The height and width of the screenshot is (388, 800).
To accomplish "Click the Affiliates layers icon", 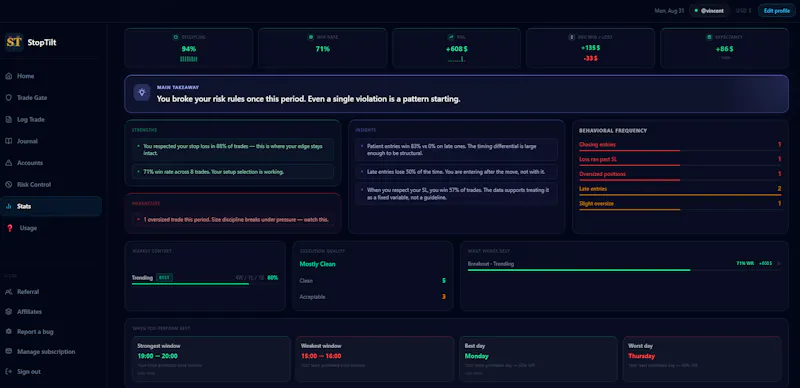I will click(9, 311).
